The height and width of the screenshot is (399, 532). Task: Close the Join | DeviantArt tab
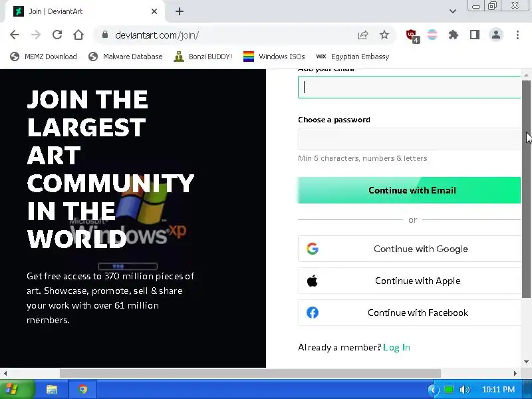coord(154,11)
